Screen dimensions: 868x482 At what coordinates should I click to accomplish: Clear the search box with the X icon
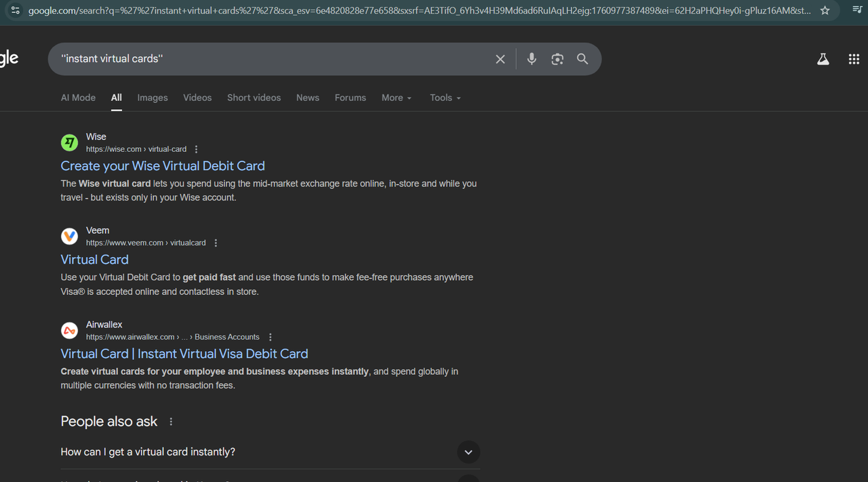500,59
